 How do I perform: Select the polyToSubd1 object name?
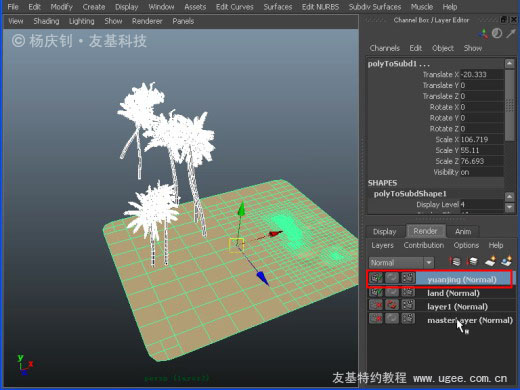coord(399,64)
